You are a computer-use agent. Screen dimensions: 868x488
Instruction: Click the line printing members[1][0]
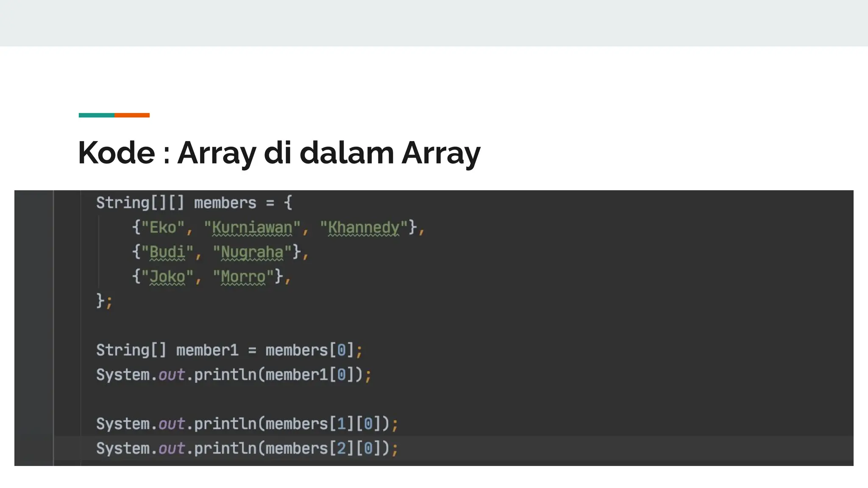click(x=247, y=424)
